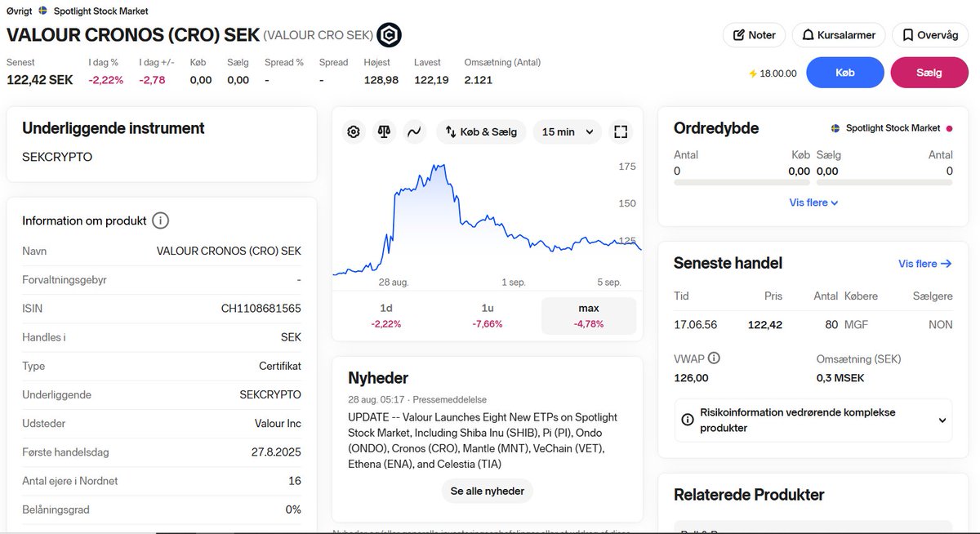Toggle Køb & Sælg overlay on the chart
This screenshot has width=980, height=534.
click(481, 131)
